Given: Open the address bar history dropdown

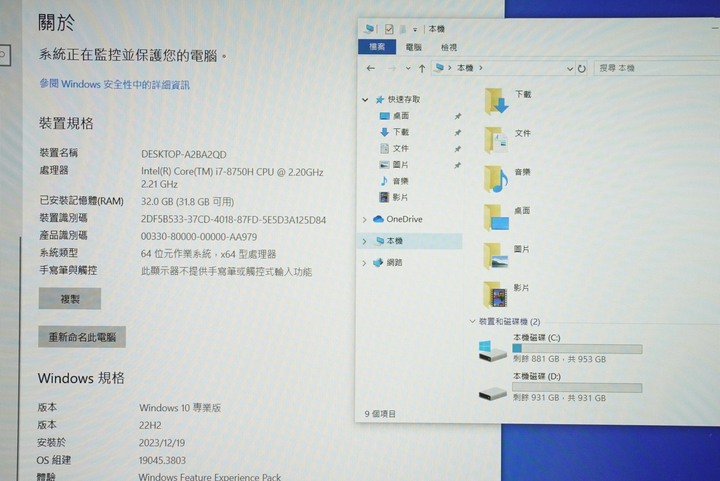Looking at the screenshot, I should click(x=570, y=69).
